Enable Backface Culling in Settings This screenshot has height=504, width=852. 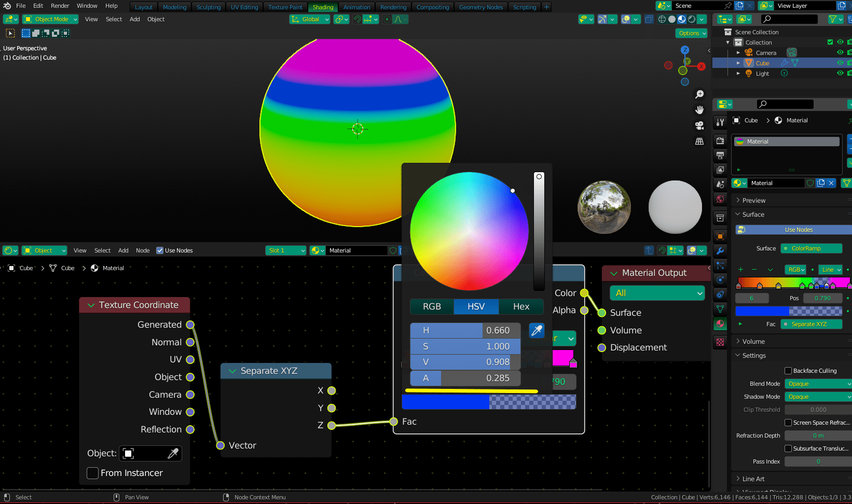coord(787,370)
